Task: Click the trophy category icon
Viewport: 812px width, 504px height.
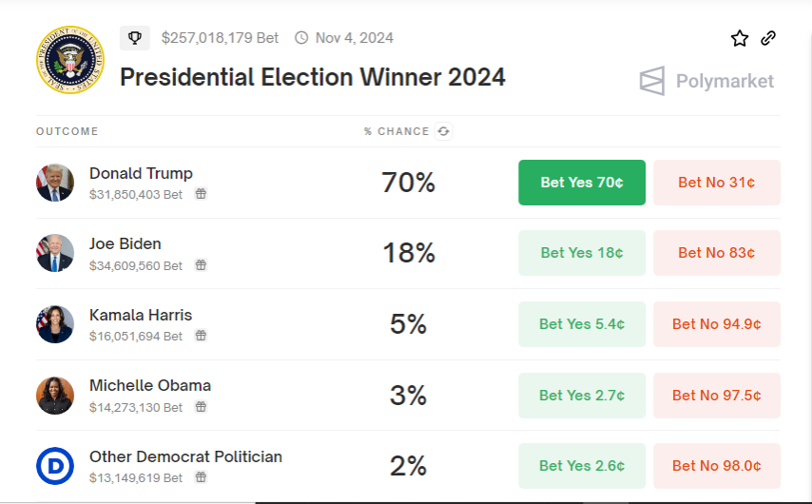Action: [135, 38]
